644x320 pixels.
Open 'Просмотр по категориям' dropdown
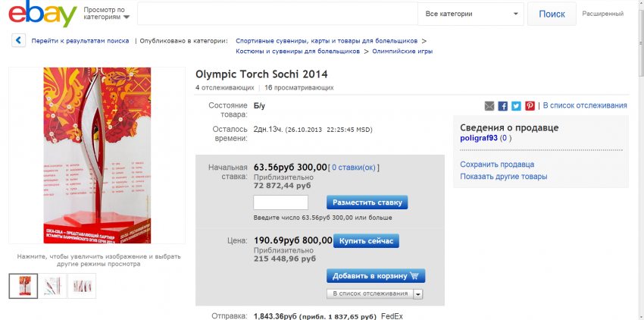[x=106, y=14]
